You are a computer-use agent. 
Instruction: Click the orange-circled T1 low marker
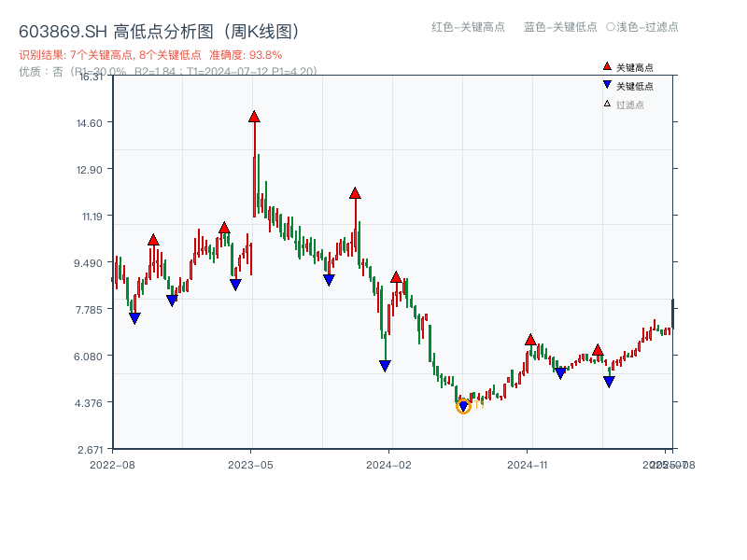click(463, 406)
